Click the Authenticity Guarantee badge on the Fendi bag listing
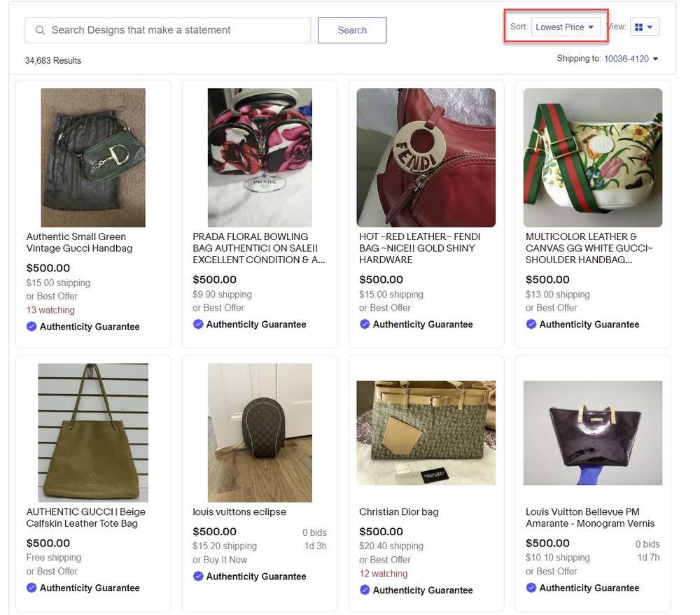The image size is (700, 615). (x=365, y=324)
